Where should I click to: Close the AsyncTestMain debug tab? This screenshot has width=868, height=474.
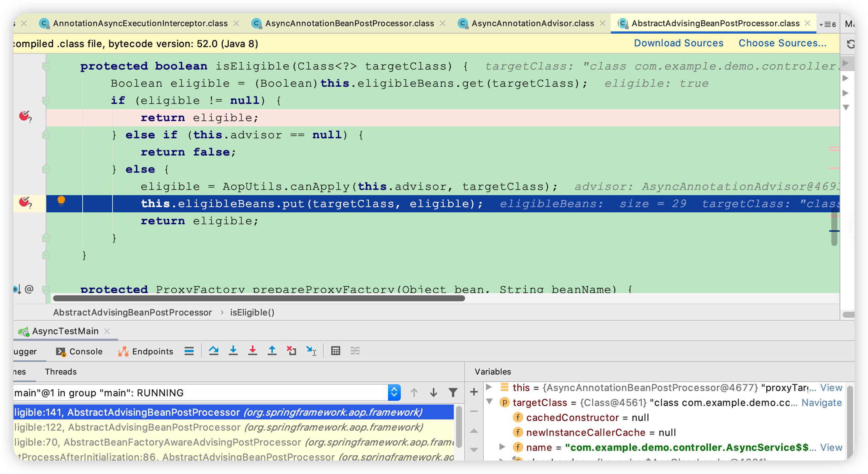click(x=107, y=331)
